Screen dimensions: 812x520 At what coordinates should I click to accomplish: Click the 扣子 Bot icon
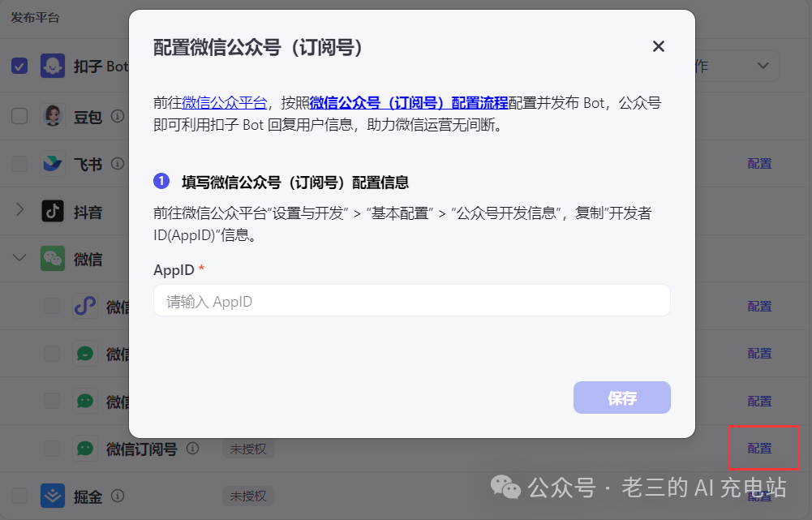(x=52, y=66)
